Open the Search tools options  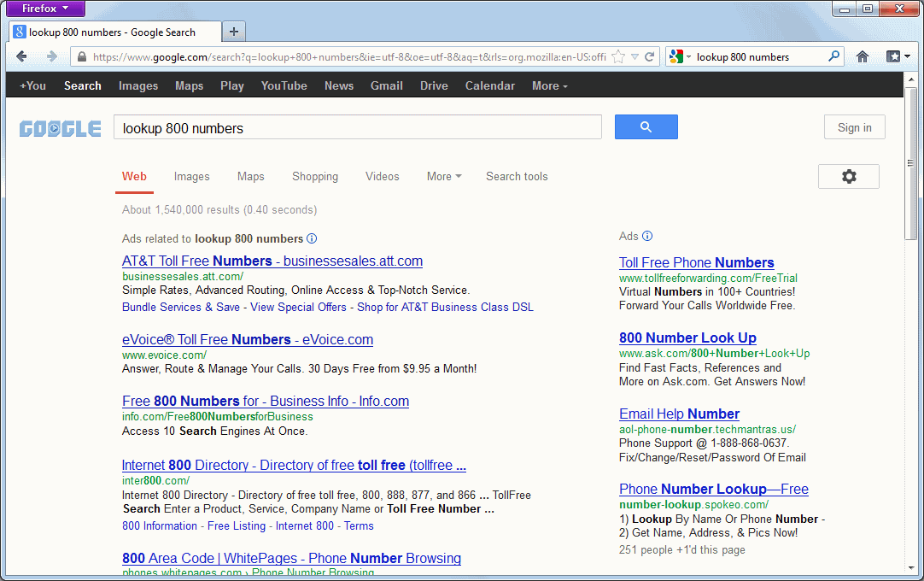[x=517, y=176]
